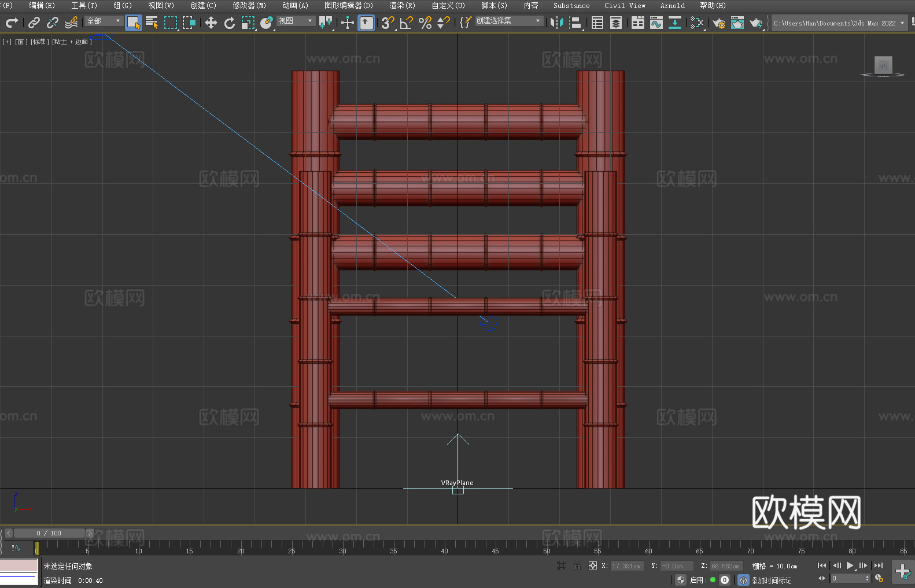The image size is (915, 588).
Task: Go to the start frame
Action: point(822,565)
